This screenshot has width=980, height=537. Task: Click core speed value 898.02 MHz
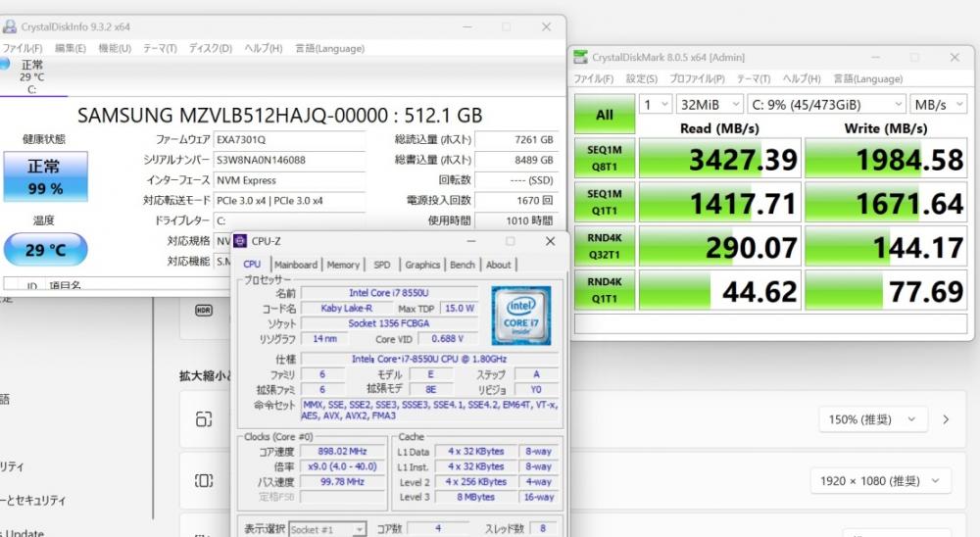342,452
